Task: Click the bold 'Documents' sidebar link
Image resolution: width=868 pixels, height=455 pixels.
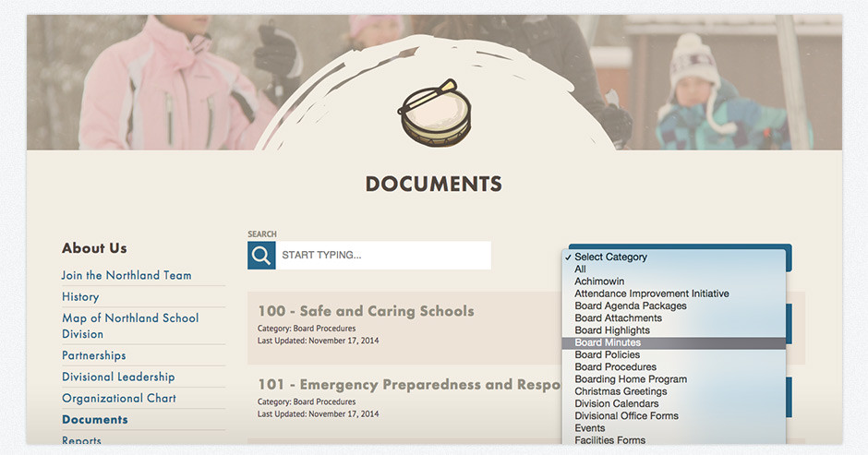Action: point(95,420)
